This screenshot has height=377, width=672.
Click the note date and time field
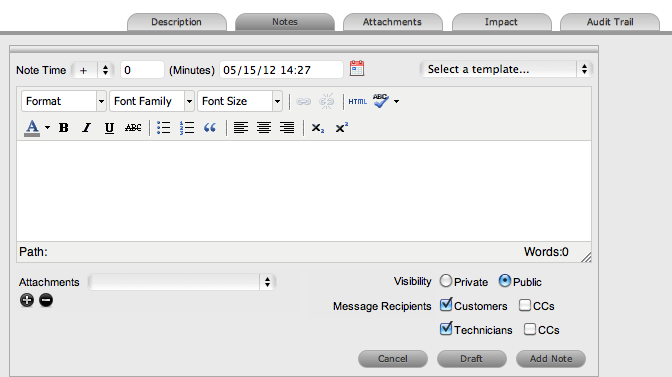click(281, 70)
